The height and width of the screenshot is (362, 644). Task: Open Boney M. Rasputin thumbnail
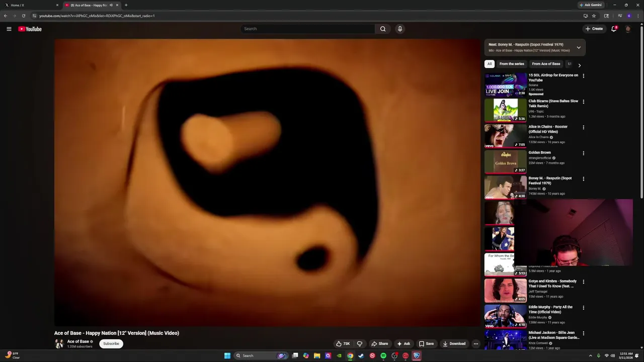505,187
